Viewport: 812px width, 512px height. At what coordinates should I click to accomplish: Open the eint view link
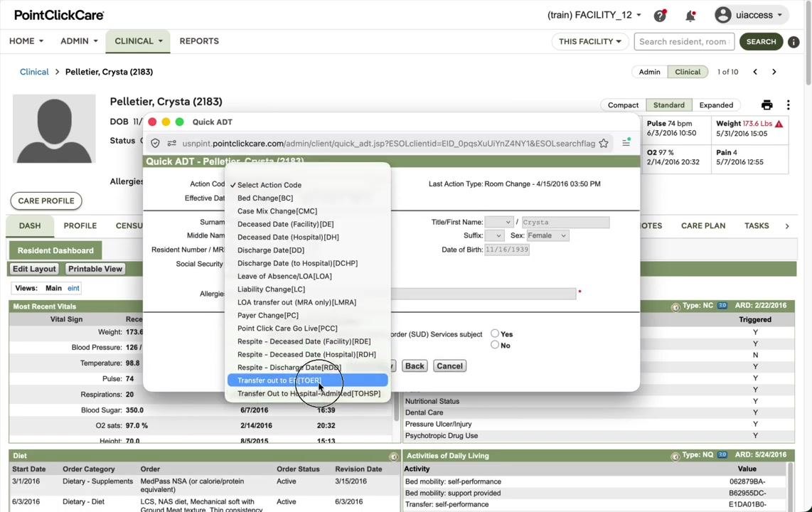pos(73,289)
